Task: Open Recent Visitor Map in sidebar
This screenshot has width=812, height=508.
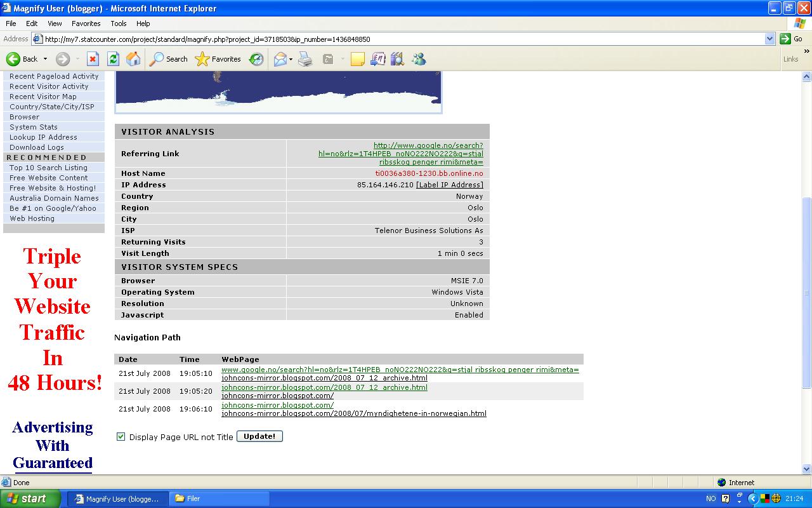Action: [43, 97]
